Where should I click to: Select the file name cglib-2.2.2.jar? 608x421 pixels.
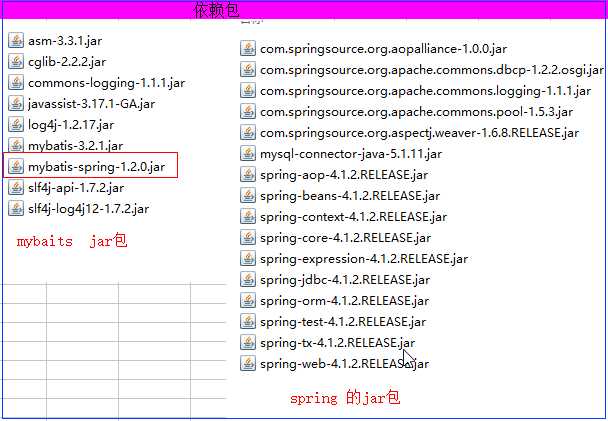(x=67, y=62)
